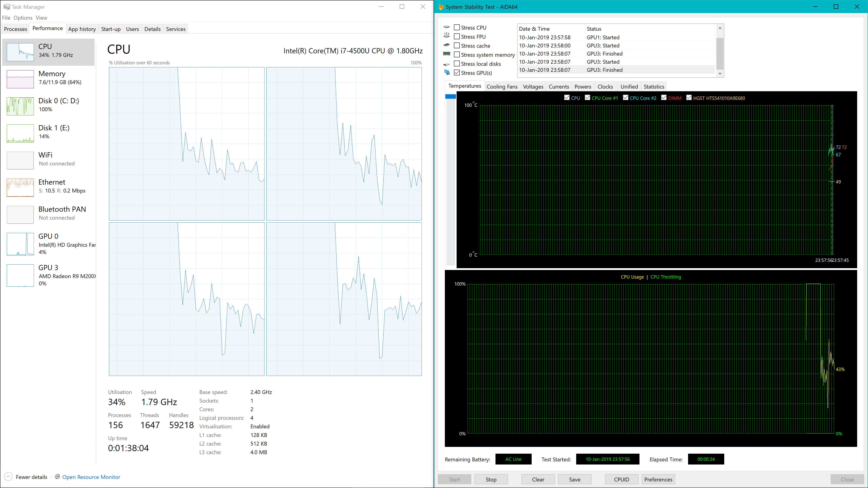Click the Stress system memory RAM icon
The image size is (868, 488).
click(x=446, y=54)
